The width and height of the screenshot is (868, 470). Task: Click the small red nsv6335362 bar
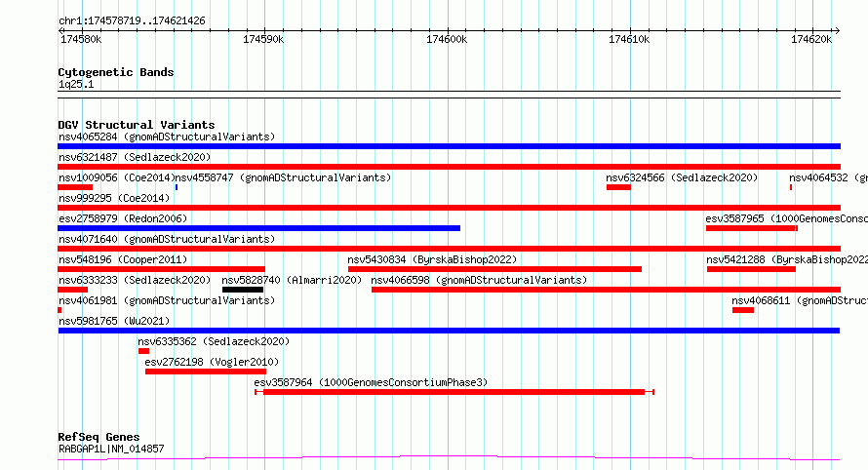pyautogui.click(x=144, y=351)
